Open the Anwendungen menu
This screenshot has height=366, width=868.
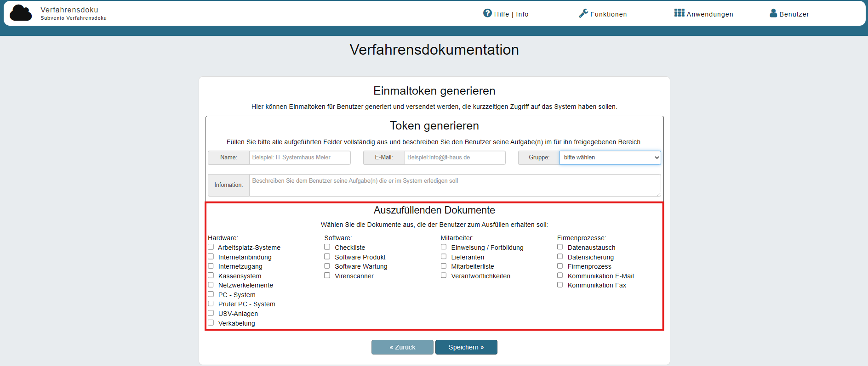[x=704, y=14]
